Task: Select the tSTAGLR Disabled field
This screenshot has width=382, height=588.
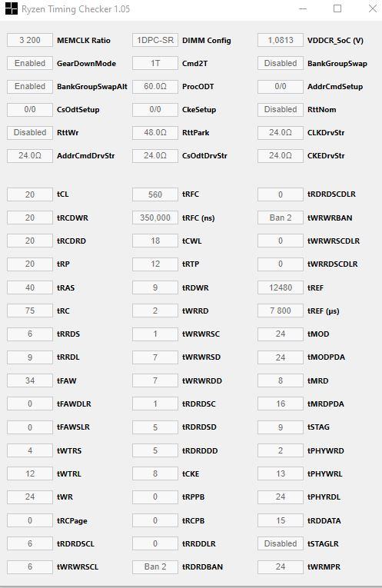Action: click(281, 543)
